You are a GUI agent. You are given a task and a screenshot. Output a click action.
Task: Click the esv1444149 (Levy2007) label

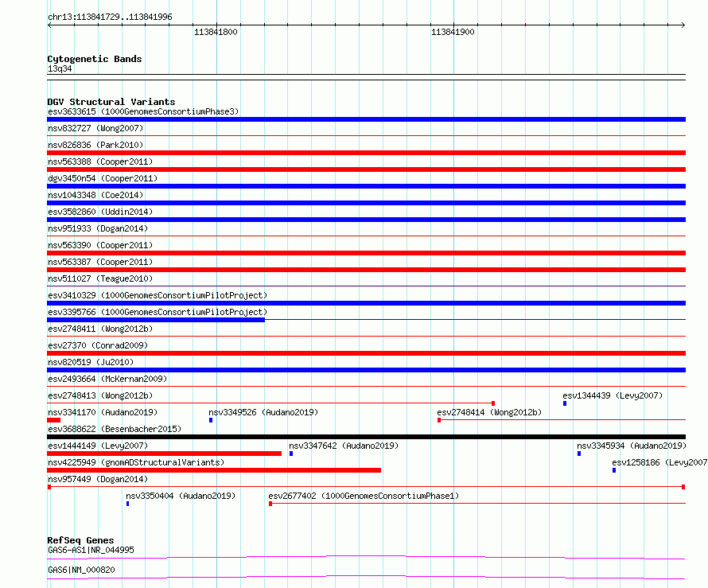(x=98, y=446)
